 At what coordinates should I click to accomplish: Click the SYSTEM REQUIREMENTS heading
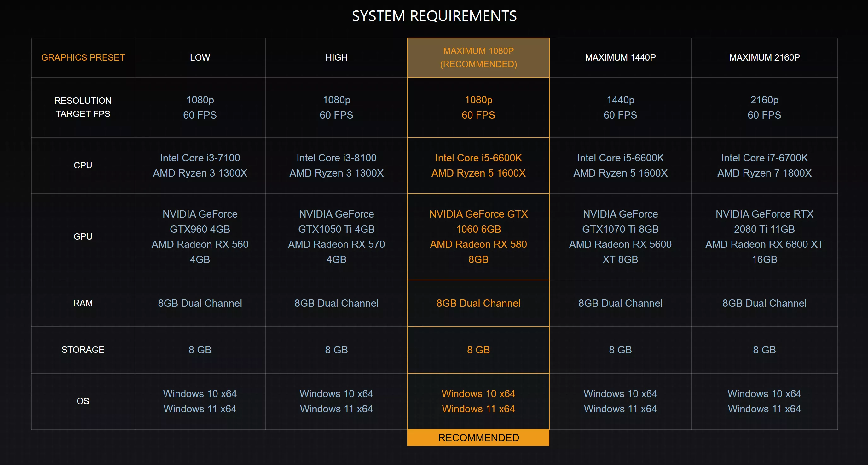(434, 16)
